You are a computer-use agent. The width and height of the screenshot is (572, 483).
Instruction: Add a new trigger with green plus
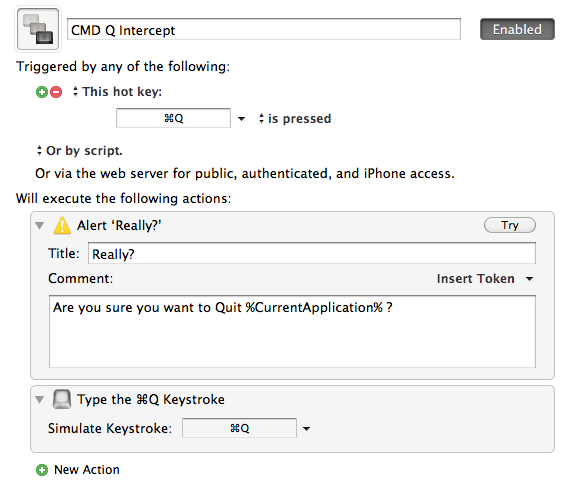point(42,92)
